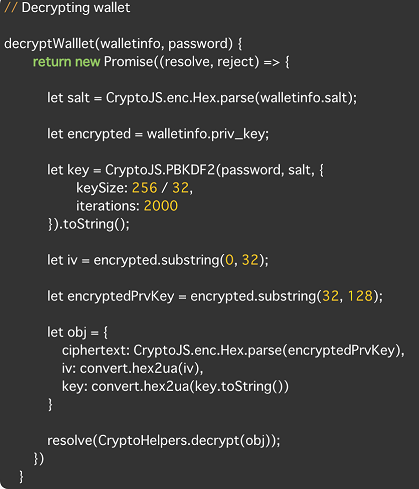419x489 pixels.
Task: Click the yellow number 256 in keySize
Action: click(145, 188)
